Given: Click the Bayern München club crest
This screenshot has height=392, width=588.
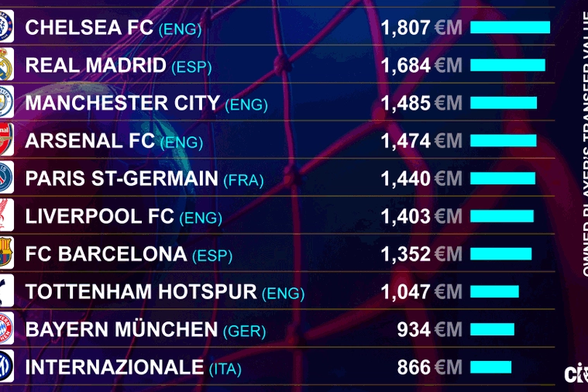Looking at the screenshot, I should 6,329.
